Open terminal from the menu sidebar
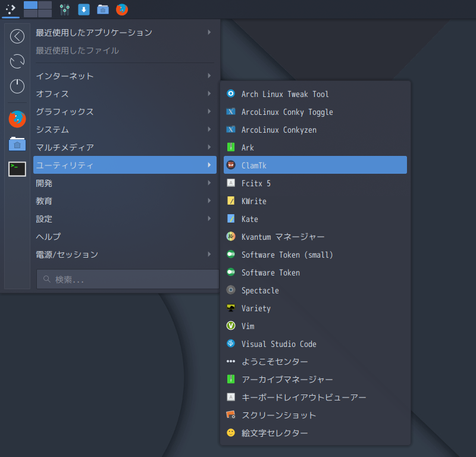Image resolution: width=476 pixels, height=457 pixels. point(17,169)
